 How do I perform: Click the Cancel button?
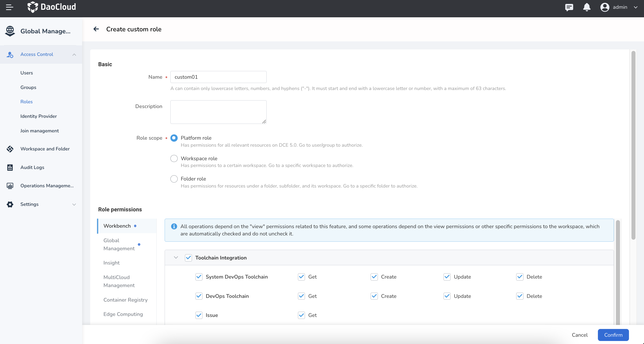pyautogui.click(x=580, y=335)
